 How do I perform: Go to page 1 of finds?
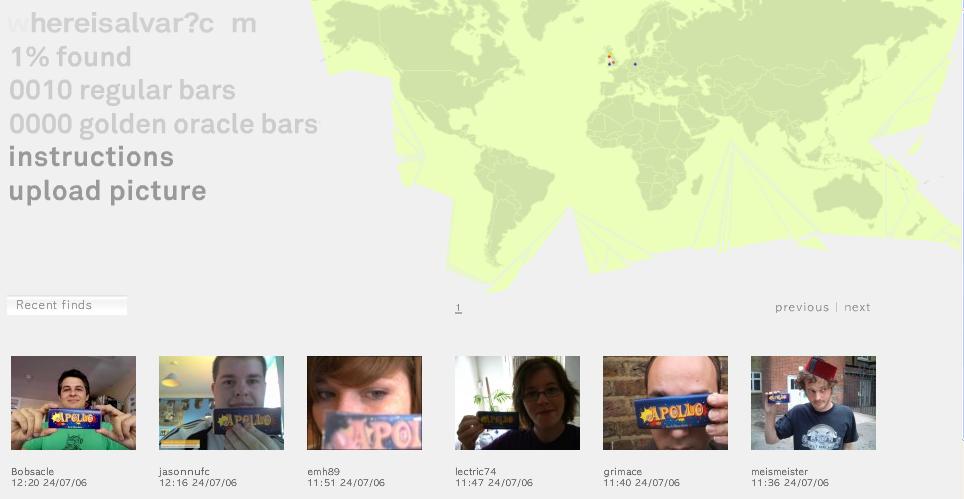(458, 308)
